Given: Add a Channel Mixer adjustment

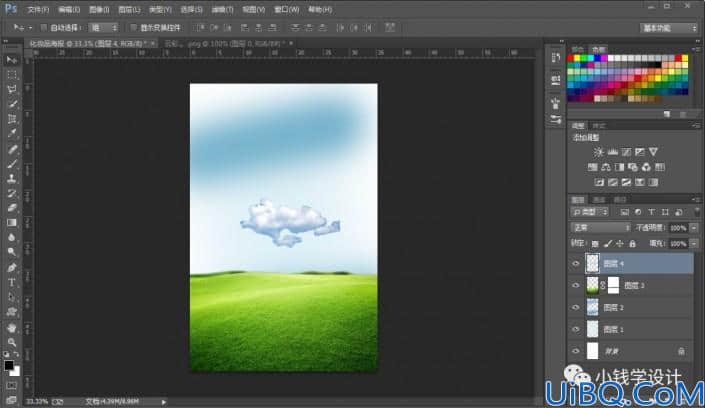Looking at the screenshot, I should pos(646,167).
